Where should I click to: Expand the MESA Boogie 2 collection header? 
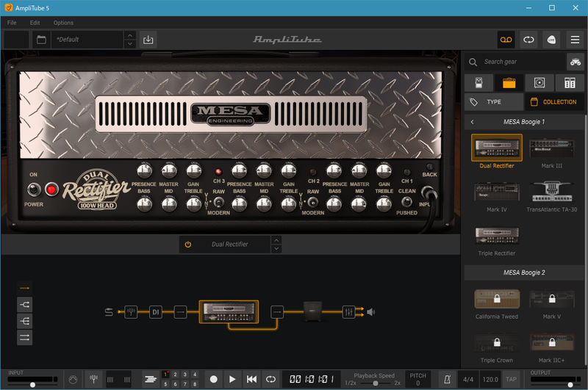coord(524,272)
